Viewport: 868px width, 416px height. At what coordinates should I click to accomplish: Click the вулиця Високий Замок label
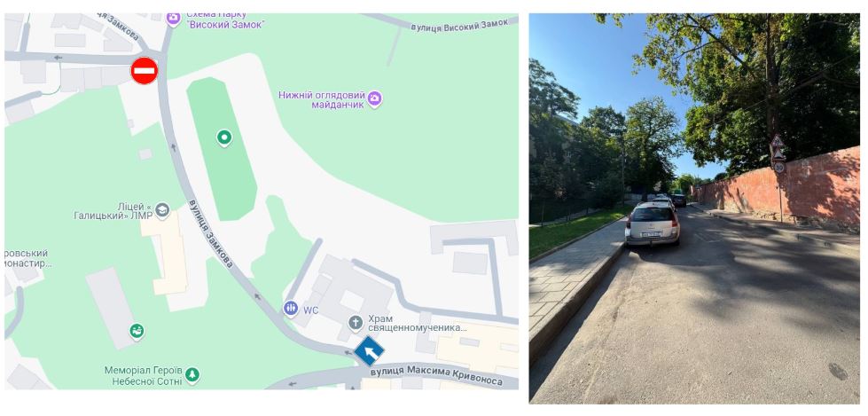(x=459, y=25)
